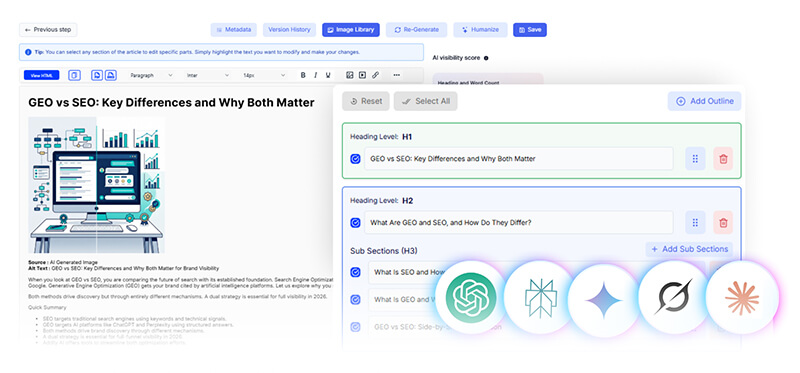This screenshot has height=373, width=800.
Task: Click the Gemini star logo icon
Action: (604, 301)
